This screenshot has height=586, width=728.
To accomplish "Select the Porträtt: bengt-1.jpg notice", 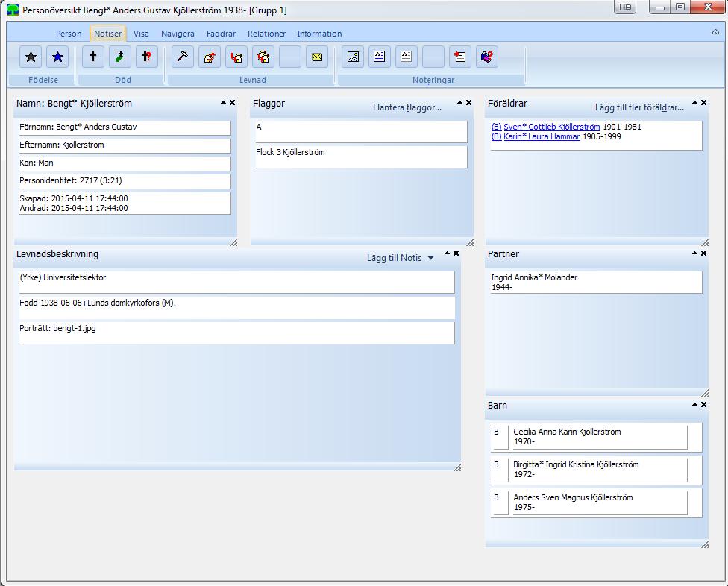I will click(x=236, y=333).
